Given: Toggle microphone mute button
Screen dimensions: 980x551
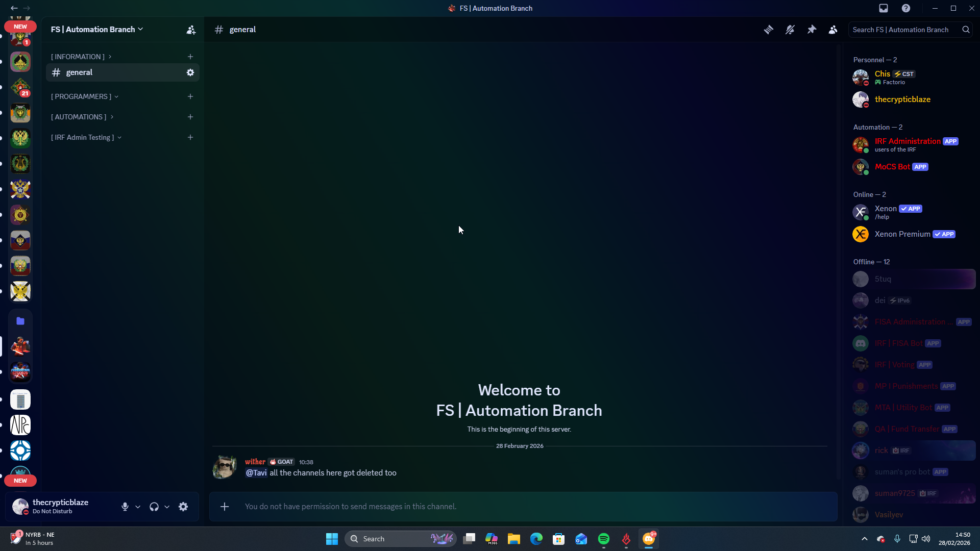Looking at the screenshot, I should tap(125, 507).
